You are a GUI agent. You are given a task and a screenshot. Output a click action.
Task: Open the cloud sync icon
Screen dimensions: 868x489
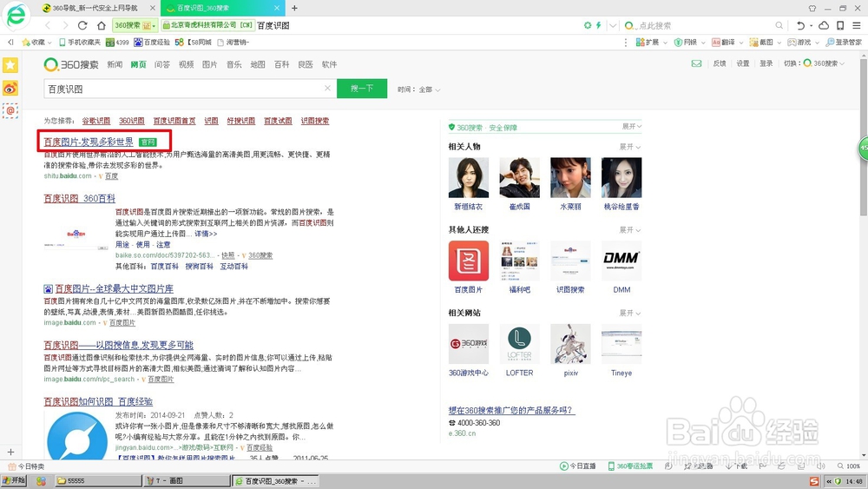pyautogui.click(x=824, y=25)
